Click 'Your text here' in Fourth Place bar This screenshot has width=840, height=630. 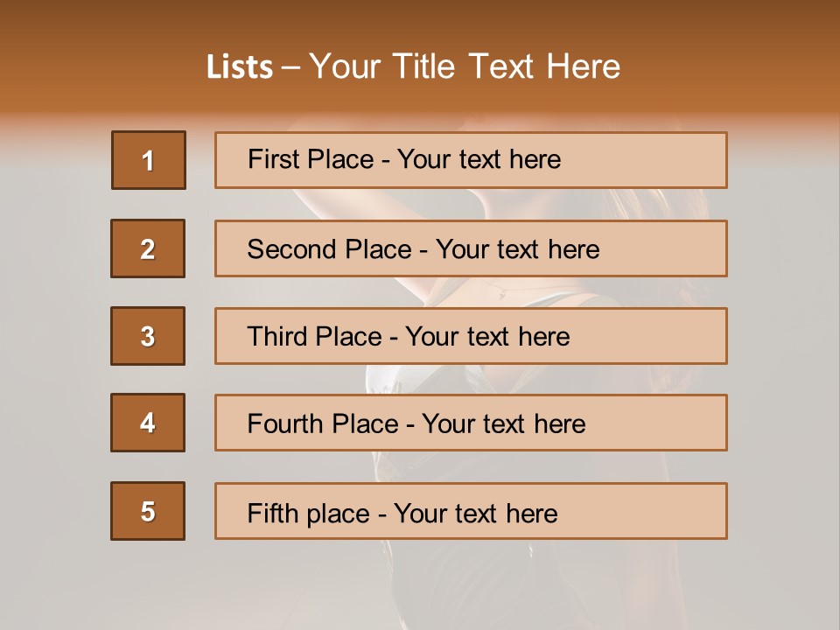pyautogui.click(x=503, y=424)
